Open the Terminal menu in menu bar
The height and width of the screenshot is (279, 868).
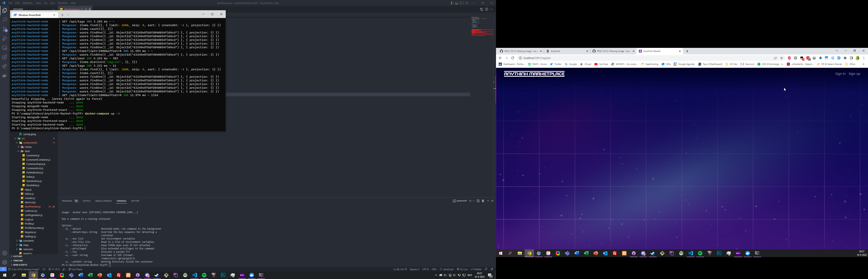pyautogui.click(x=62, y=3)
